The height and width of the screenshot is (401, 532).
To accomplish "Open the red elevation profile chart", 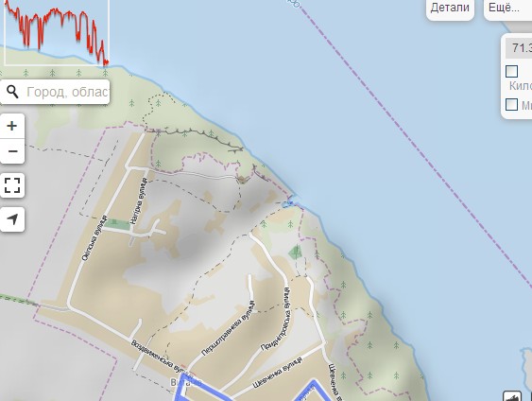I will pyautogui.click(x=57, y=32).
